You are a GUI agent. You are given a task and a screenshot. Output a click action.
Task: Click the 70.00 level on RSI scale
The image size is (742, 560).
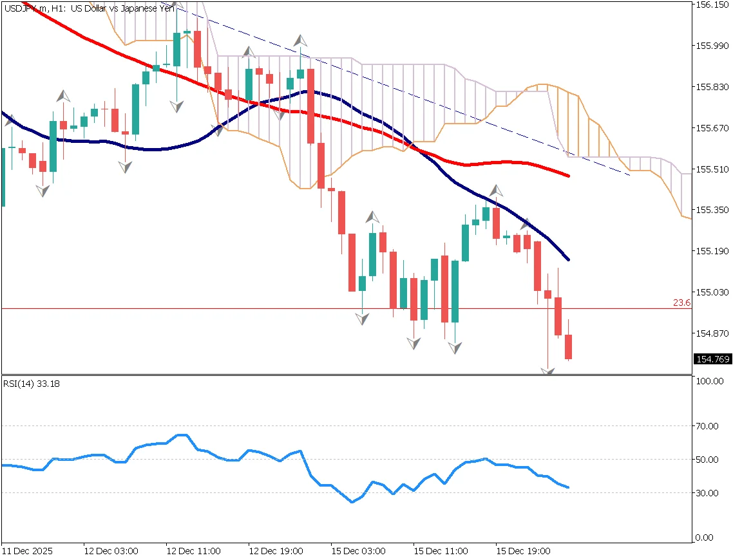tap(710, 425)
